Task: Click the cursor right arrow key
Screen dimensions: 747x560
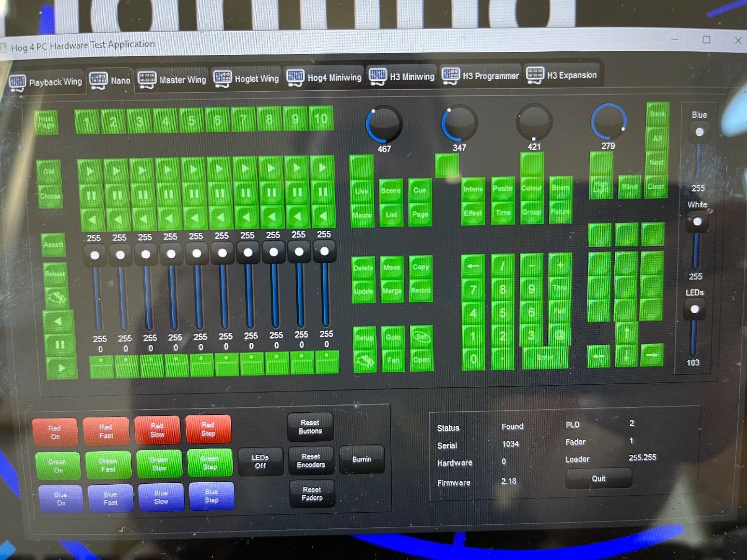Action: click(652, 355)
